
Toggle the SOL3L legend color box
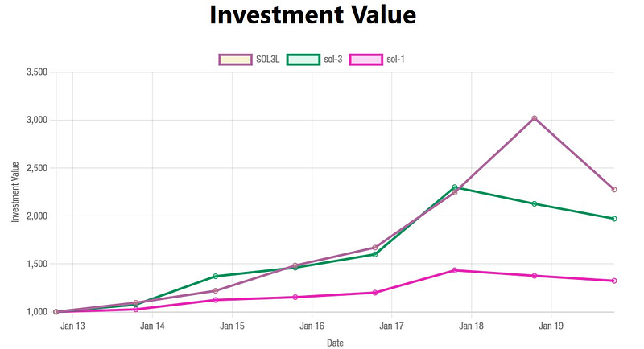point(235,59)
